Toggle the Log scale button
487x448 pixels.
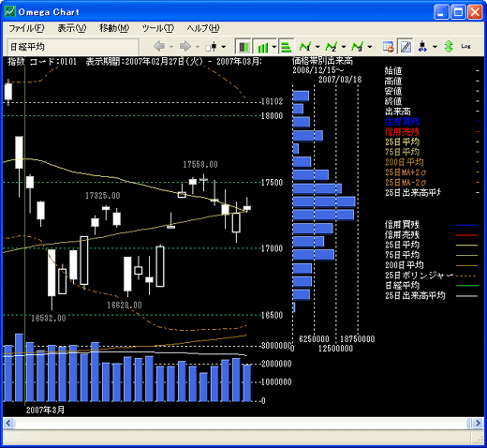465,47
